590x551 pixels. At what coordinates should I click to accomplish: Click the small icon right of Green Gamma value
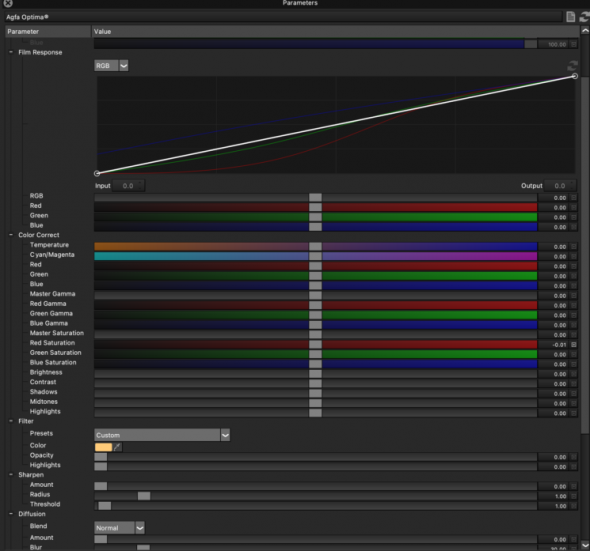pos(573,315)
